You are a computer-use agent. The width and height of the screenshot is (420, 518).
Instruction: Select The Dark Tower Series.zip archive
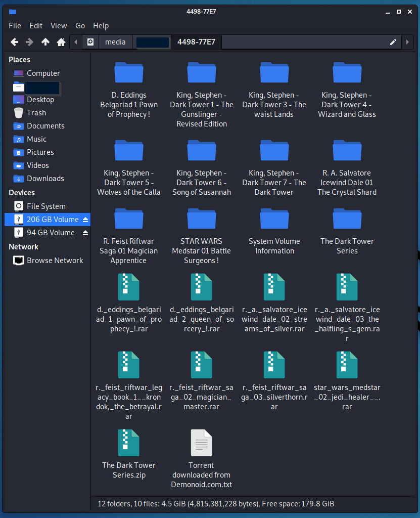click(128, 454)
